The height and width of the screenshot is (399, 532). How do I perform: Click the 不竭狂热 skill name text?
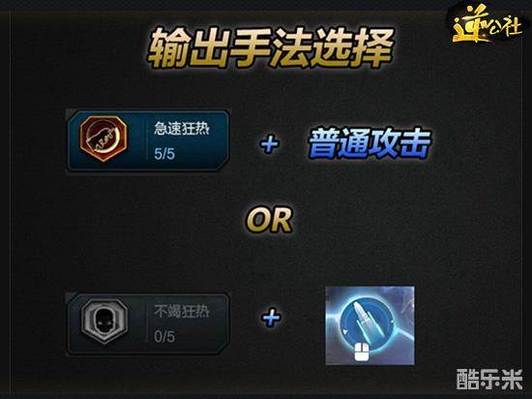182,311
